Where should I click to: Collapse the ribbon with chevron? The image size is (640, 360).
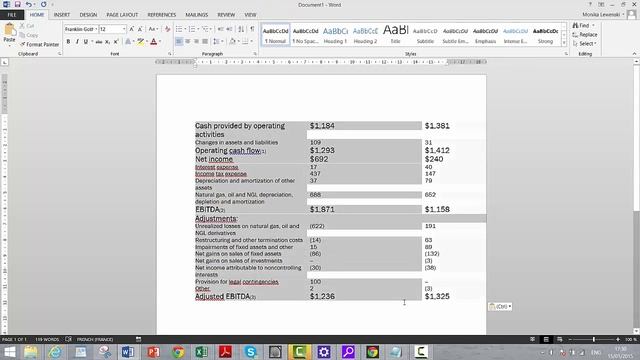634,54
